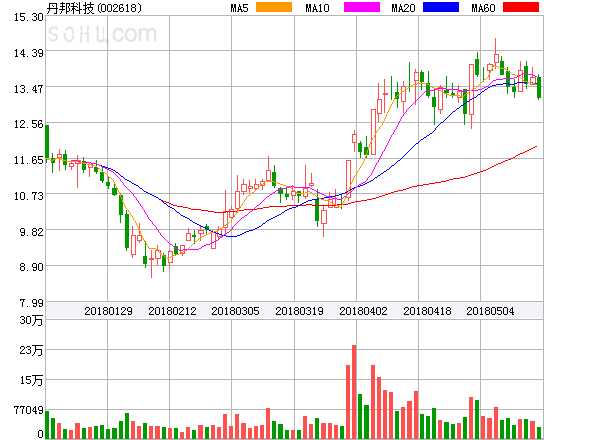Click the 11.65 price axis label
The image size is (600, 440).
point(29,160)
